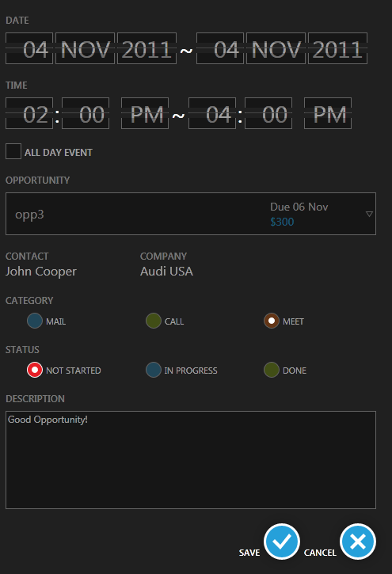Enable the All Day Event checkbox
The width and height of the screenshot is (392, 574).
(13, 151)
